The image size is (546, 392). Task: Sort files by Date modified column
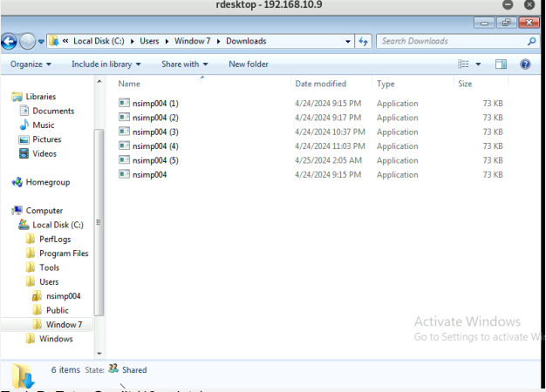click(320, 84)
